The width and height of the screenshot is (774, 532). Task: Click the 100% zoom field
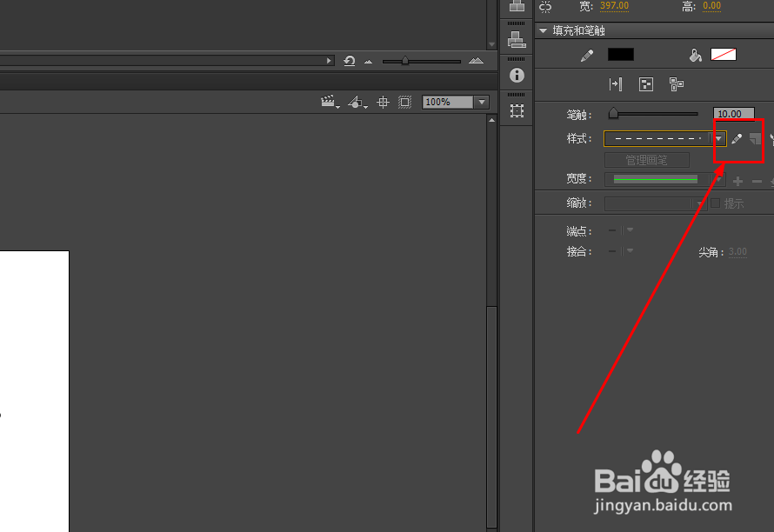click(x=448, y=103)
